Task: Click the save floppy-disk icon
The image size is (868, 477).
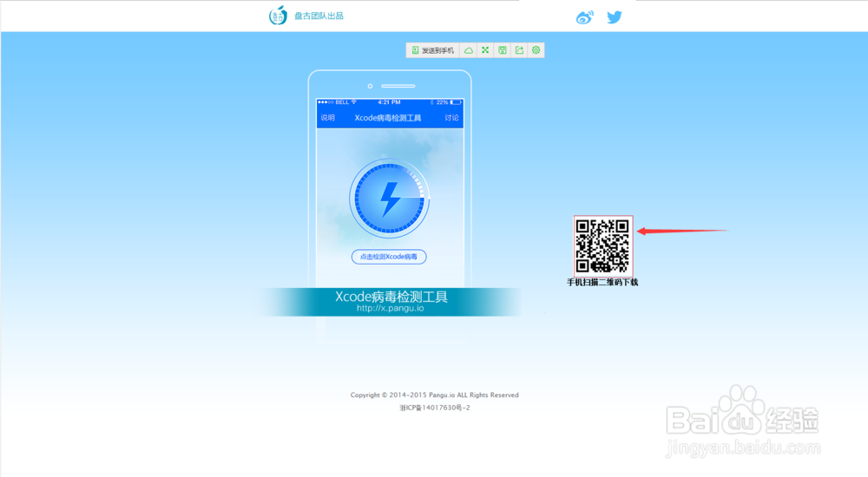Action: (502, 50)
